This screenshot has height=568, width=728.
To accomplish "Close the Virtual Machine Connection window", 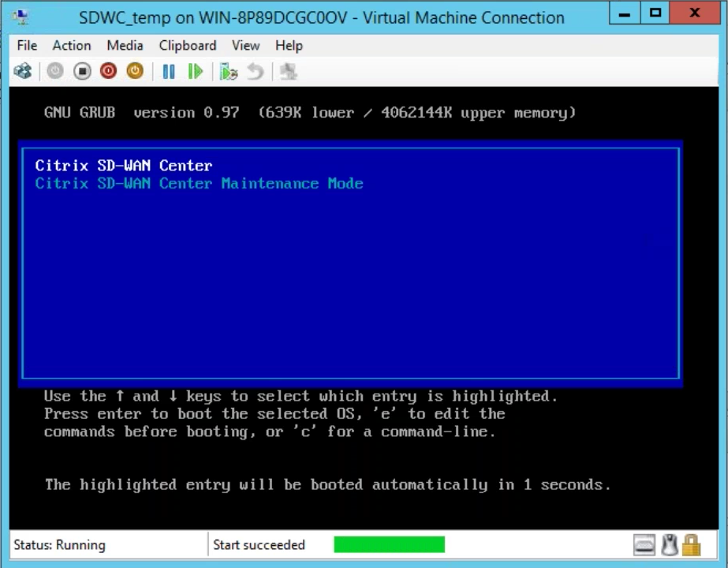I will point(694,13).
